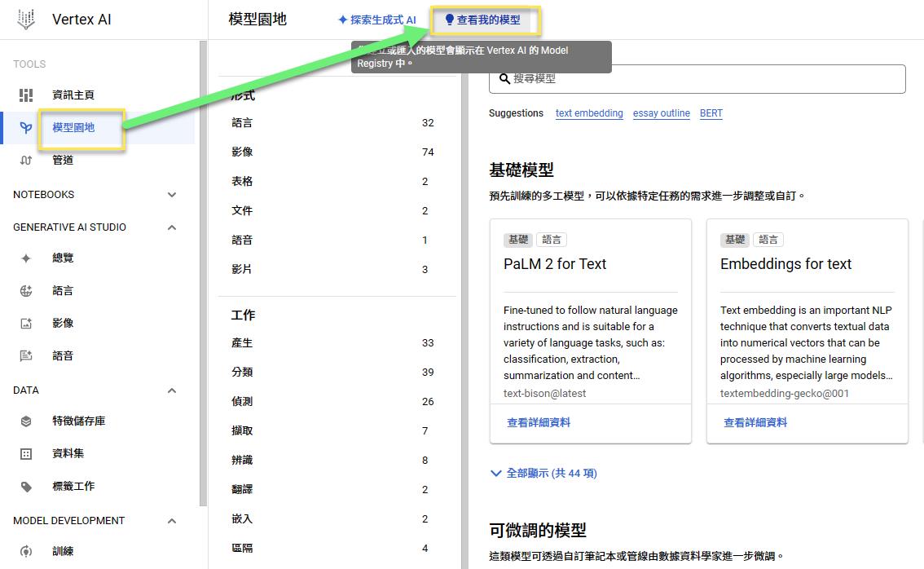Click the 模型園地 leaf icon
The width and height of the screenshot is (924, 569).
coord(26,128)
